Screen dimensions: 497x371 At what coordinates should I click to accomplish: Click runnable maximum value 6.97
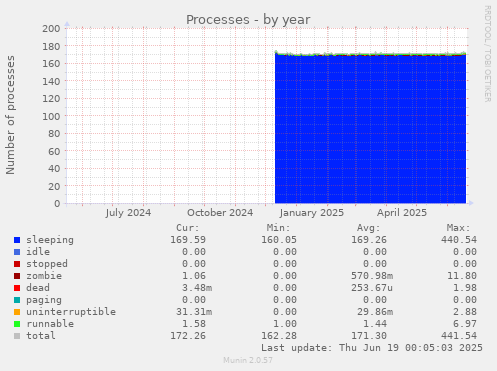465,324
